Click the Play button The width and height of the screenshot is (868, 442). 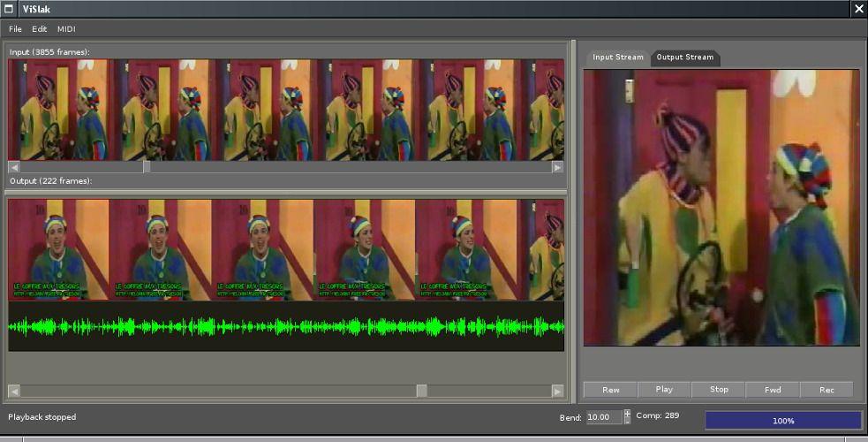(x=664, y=389)
